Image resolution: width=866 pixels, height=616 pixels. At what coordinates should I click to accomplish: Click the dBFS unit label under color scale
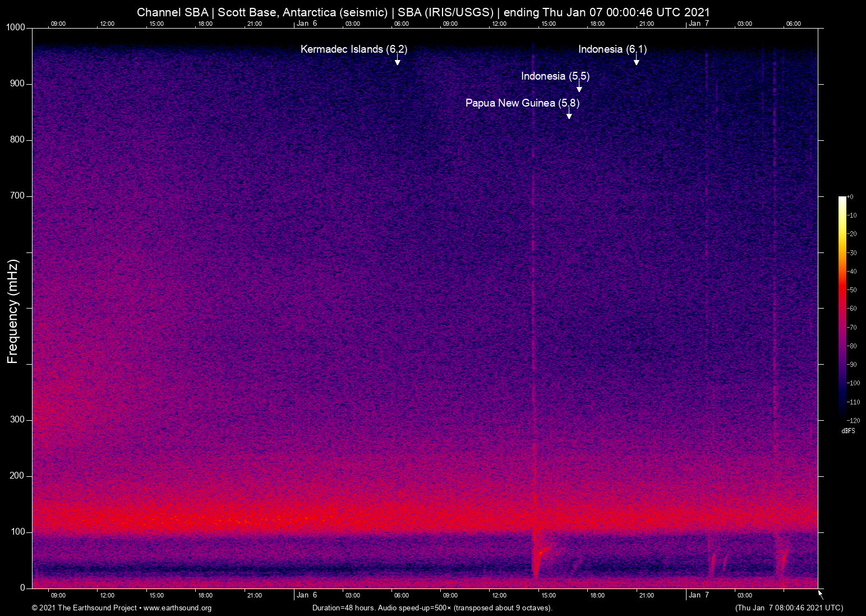(x=848, y=431)
